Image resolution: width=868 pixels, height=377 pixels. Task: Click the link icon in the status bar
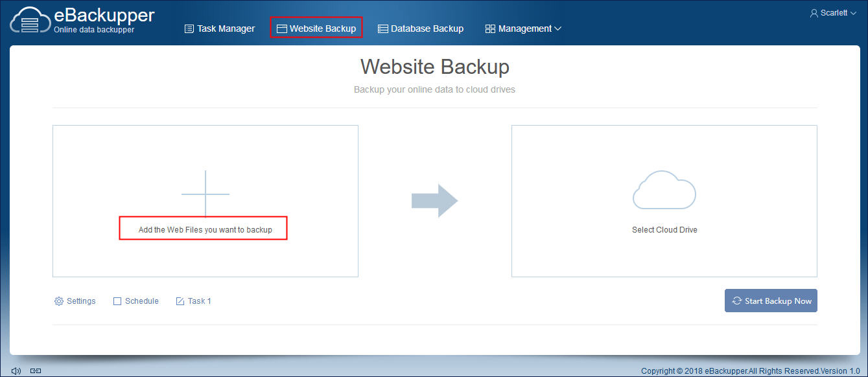point(36,371)
